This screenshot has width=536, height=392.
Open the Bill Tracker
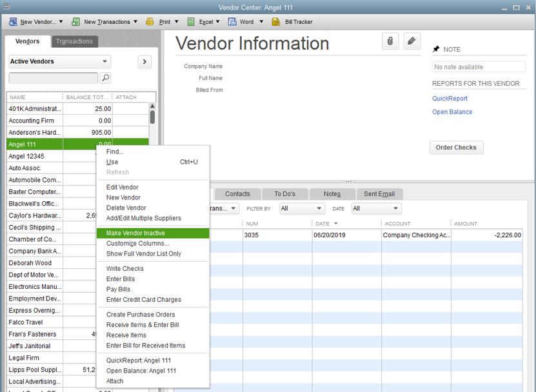tap(276, 22)
